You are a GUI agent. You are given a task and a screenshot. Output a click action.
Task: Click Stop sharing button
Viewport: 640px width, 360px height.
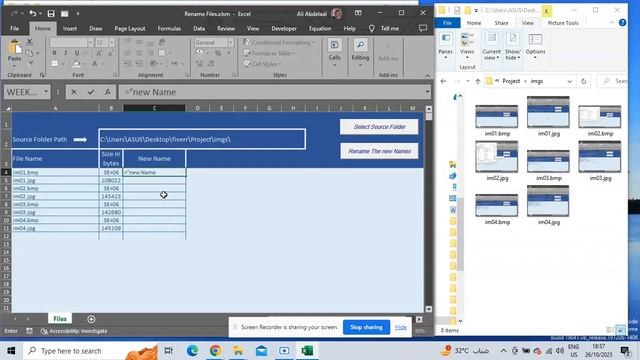click(x=366, y=327)
